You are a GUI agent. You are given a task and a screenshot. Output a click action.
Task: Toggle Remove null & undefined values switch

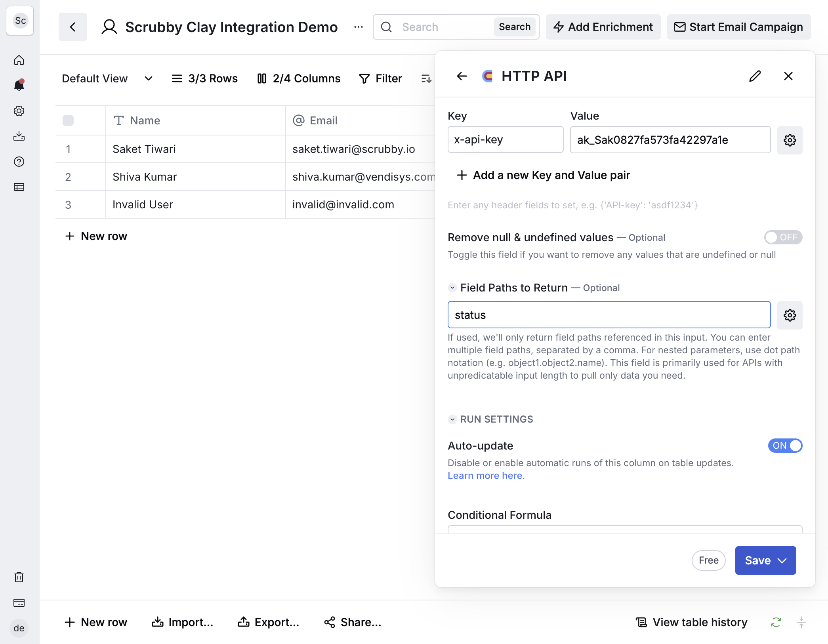pyautogui.click(x=783, y=237)
